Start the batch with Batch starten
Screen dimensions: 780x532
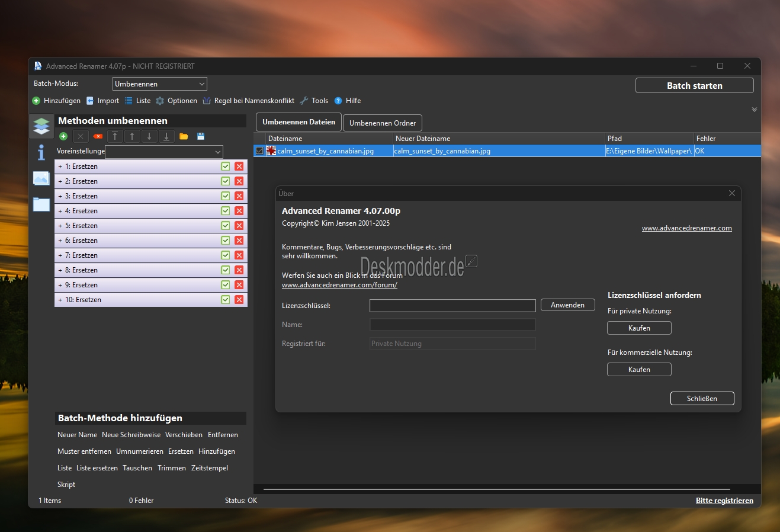695,85
